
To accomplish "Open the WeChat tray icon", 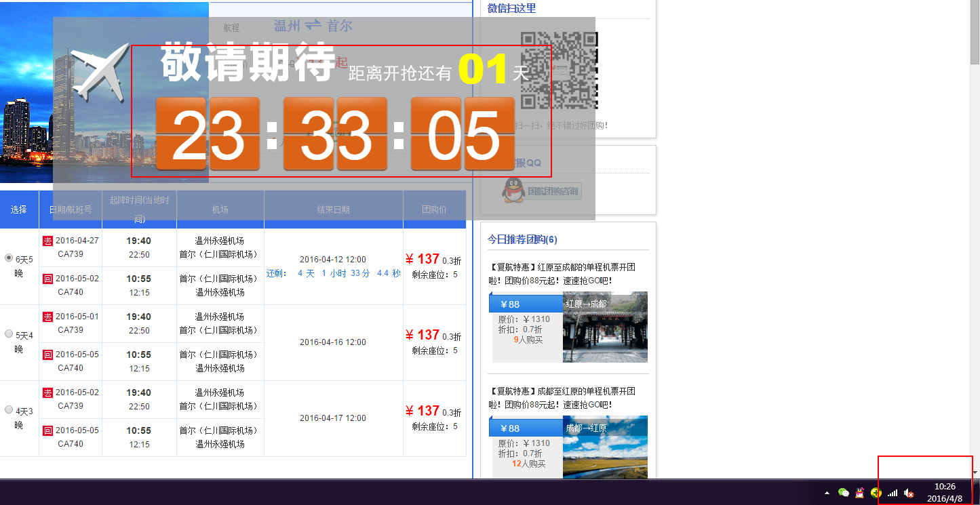I will point(844,493).
